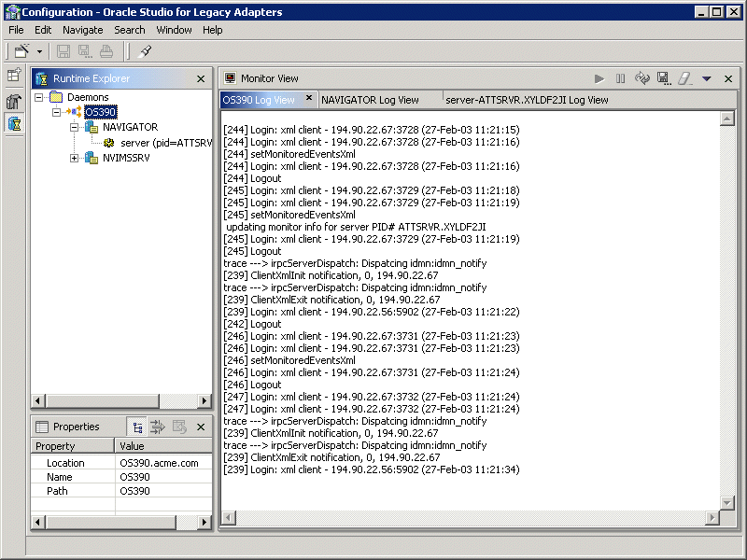This screenshot has height=560, width=747.
Task: Click the Restore Default Value icon in Properties
Action: (x=179, y=427)
